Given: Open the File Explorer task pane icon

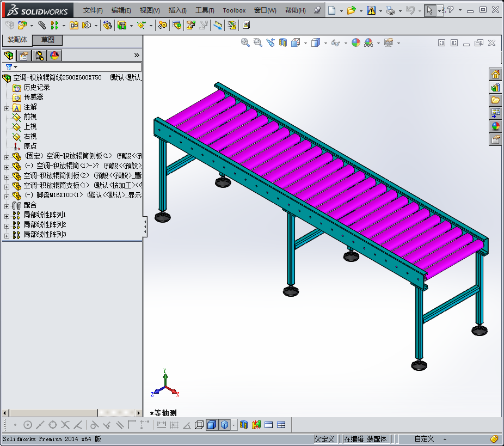Looking at the screenshot, I should pos(495,100).
